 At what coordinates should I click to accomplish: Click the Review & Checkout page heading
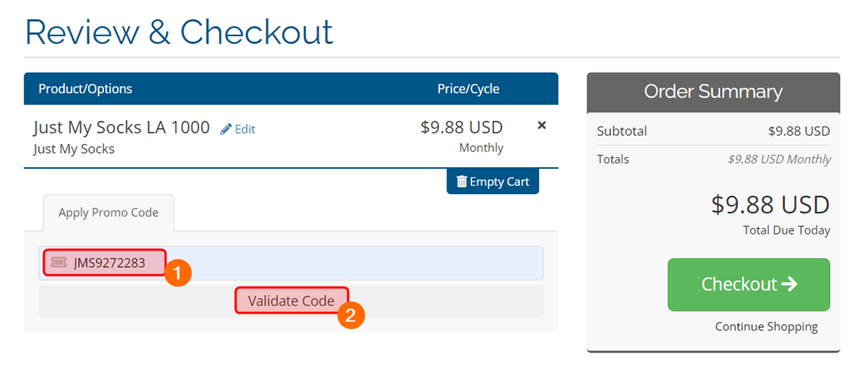(x=179, y=32)
